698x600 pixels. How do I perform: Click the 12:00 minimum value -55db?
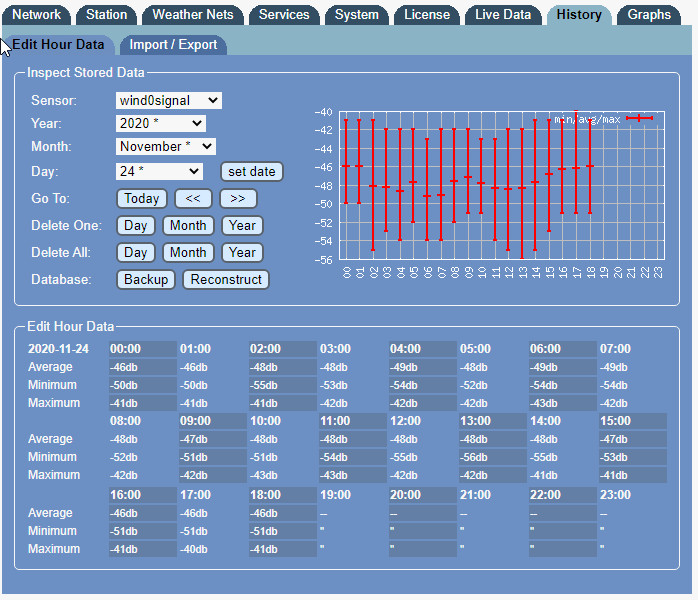[x=404, y=458]
